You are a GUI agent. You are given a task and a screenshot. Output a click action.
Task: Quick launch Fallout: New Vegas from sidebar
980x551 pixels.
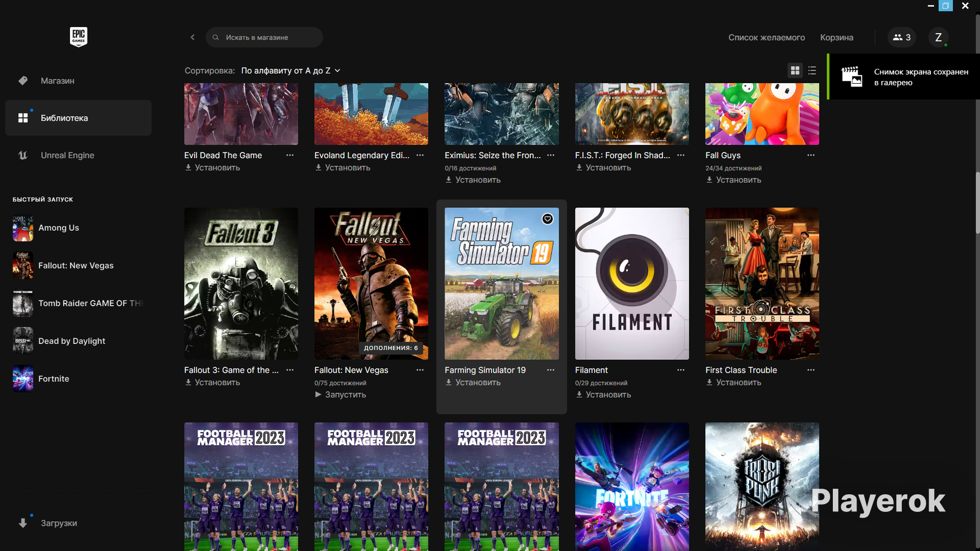tap(78, 266)
